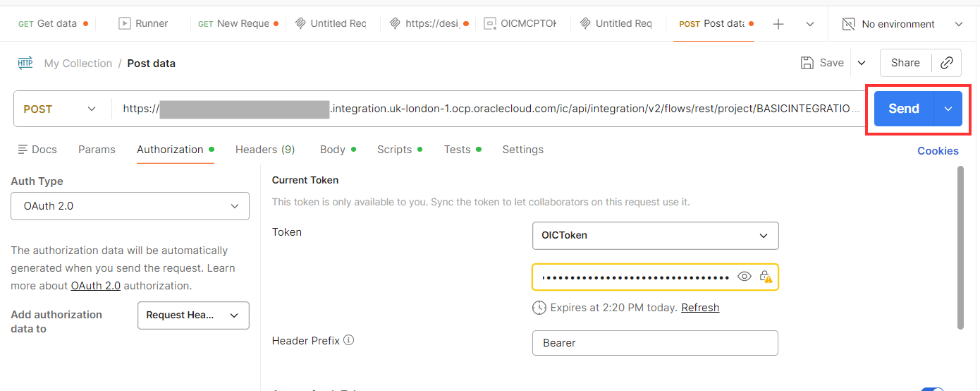Image resolution: width=980 pixels, height=391 pixels.
Task: Show token value with eye icon
Action: pyautogui.click(x=744, y=277)
